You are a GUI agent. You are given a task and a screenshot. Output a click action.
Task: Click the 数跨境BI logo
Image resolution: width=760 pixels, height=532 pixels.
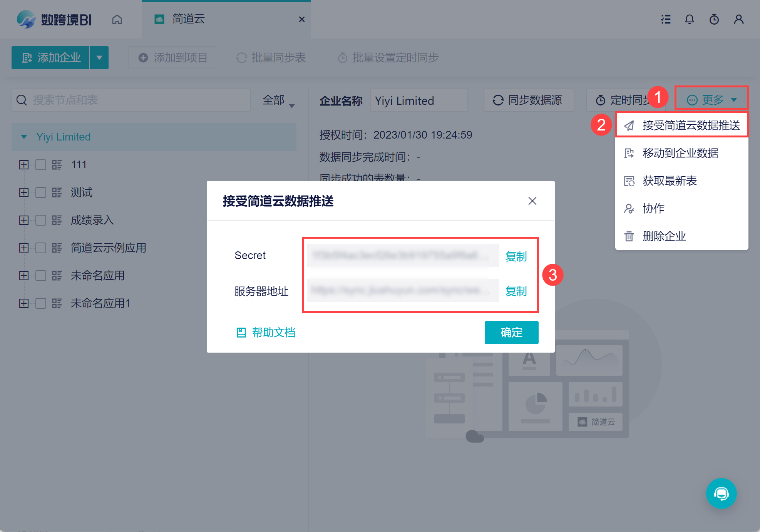tap(54, 19)
